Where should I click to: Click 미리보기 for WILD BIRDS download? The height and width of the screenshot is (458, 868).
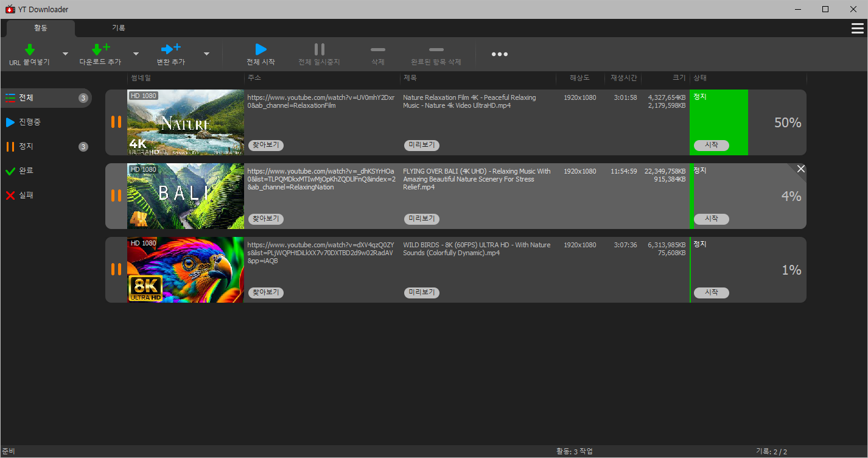pyautogui.click(x=422, y=292)
